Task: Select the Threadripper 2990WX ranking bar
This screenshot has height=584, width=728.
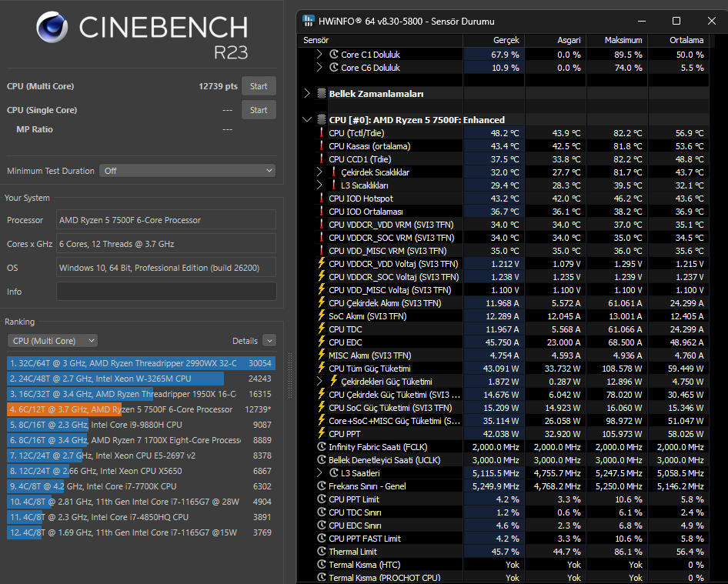Action: 141,363
